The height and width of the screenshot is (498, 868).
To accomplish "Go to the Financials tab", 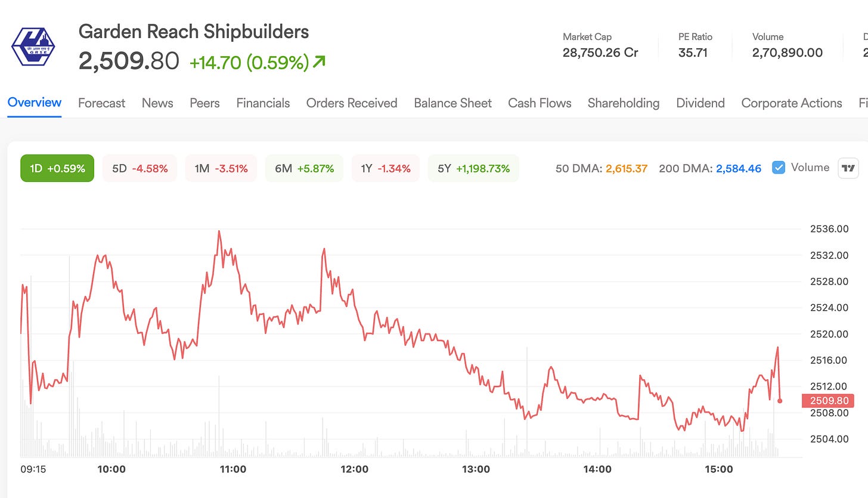I will pyautogui.click(x=263, y=103).
